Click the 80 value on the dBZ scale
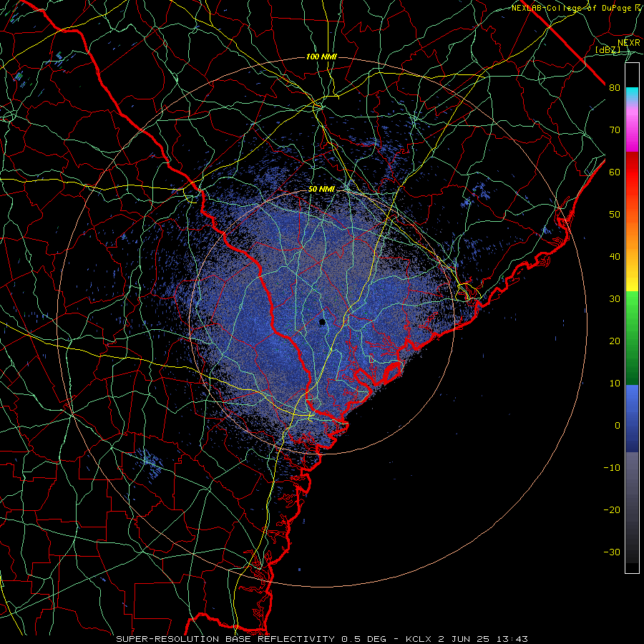 point(615,88)
